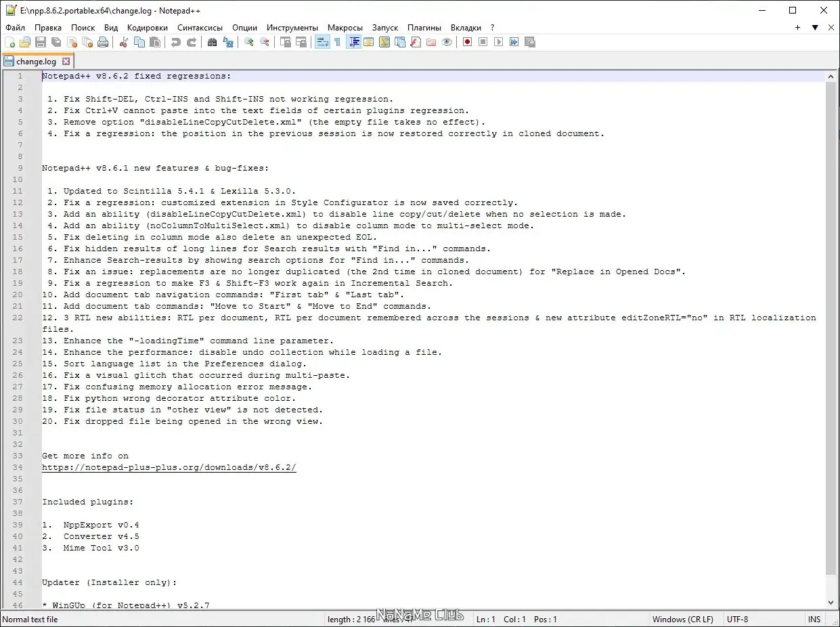
Task: Click the Close document toolbar icon
Action: 72,42
